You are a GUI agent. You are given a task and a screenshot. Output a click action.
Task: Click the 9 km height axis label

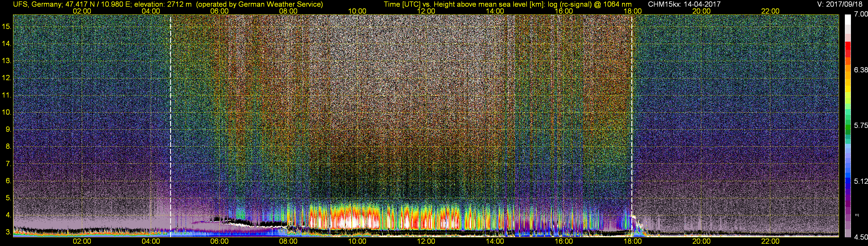(8, 129)
